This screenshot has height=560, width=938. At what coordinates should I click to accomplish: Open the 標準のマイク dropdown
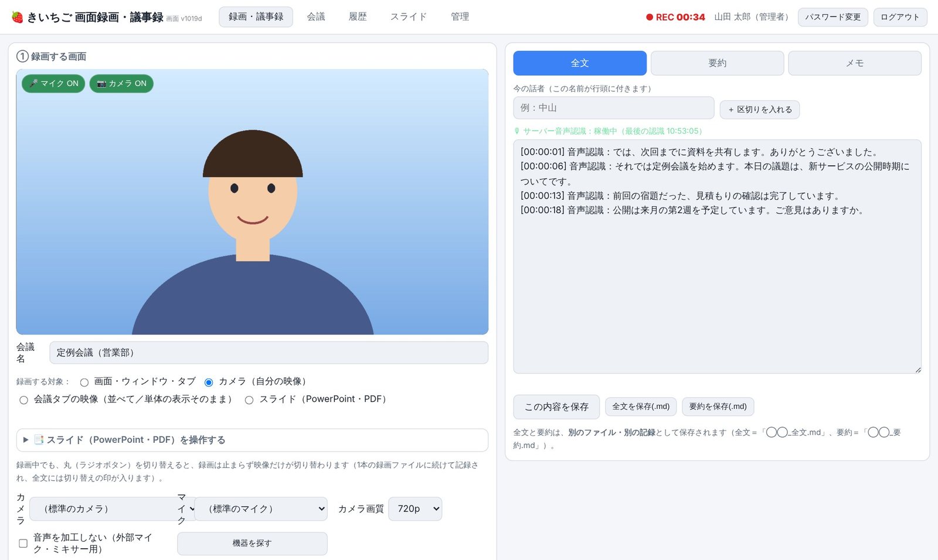(x=261, y=508)
